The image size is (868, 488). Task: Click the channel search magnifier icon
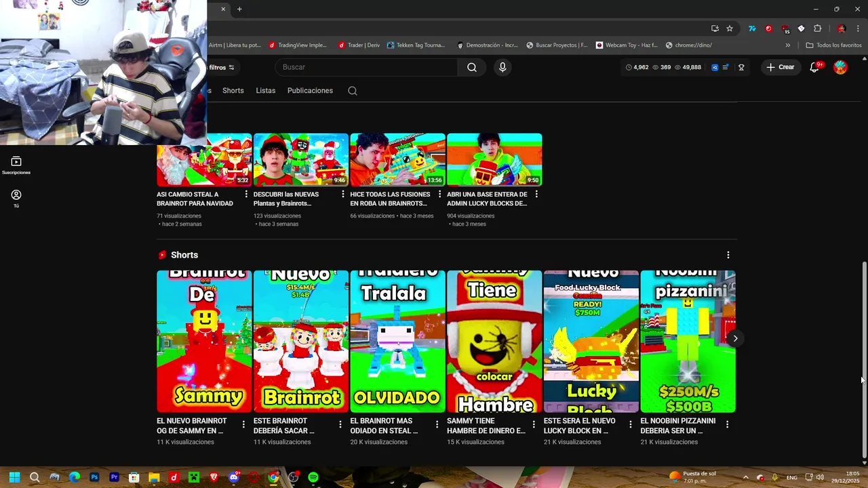353,91
